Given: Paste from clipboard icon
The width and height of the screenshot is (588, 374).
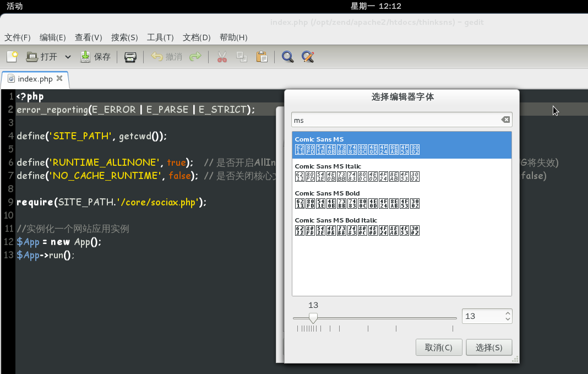Looking at the screenshot, I should click(262, 57).
